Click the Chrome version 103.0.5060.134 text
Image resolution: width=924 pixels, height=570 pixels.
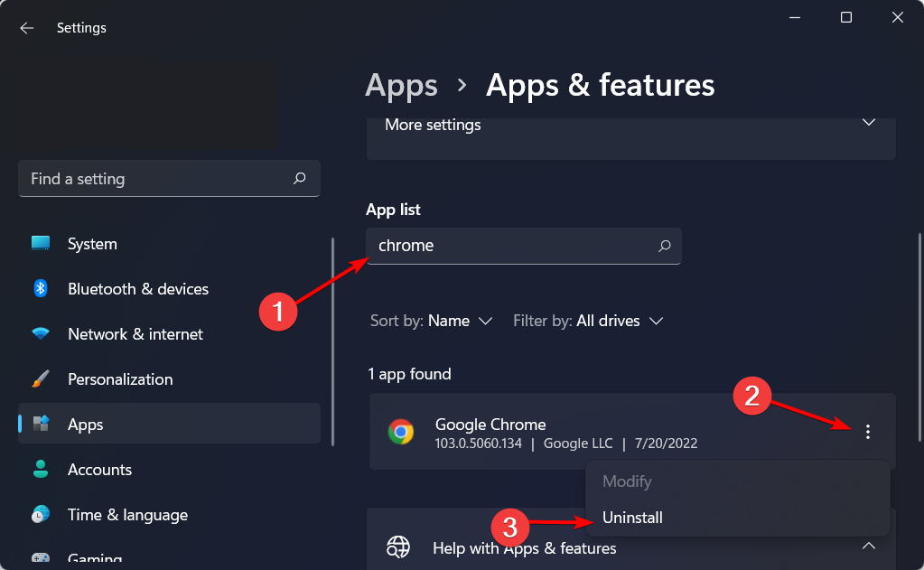point(479,444)
